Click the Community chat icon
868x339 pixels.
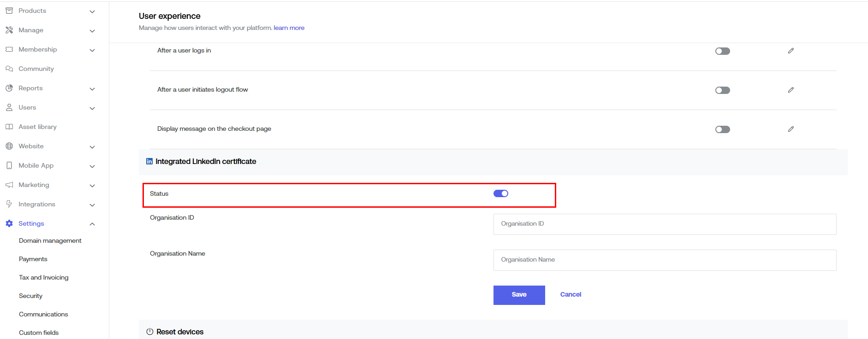pyautogui.click(x=9, y=69)
